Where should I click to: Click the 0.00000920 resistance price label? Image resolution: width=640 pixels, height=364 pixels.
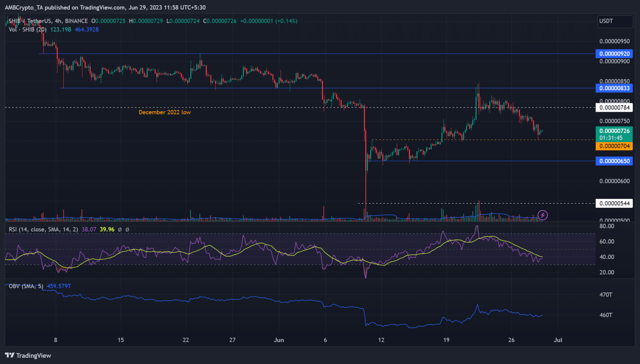click(614, 53)
